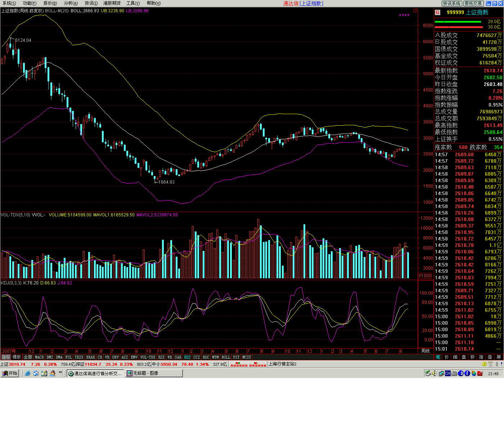Click the antenna connection status icon
Image resolution: width=504 pixels, height=432 pixels.
491,364
